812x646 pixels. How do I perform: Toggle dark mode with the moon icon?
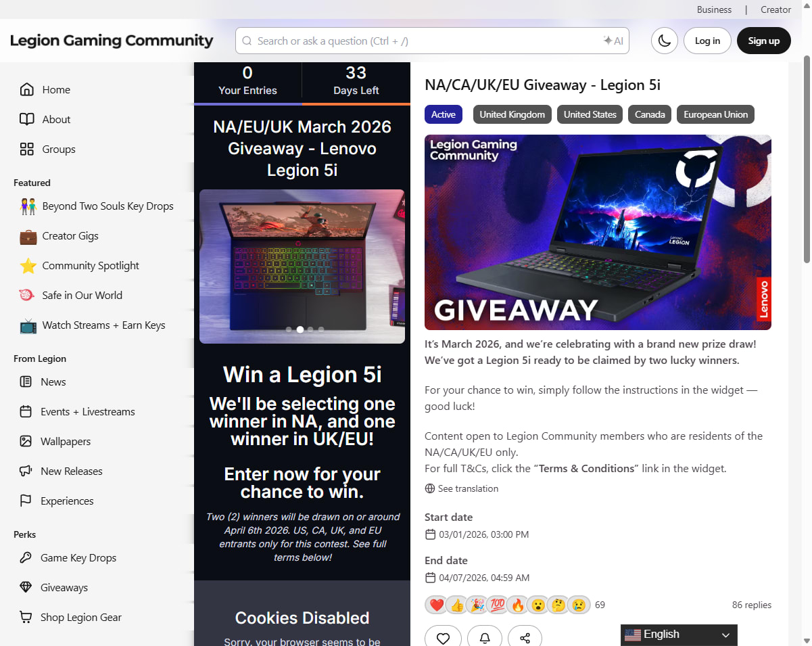(664, 41)
